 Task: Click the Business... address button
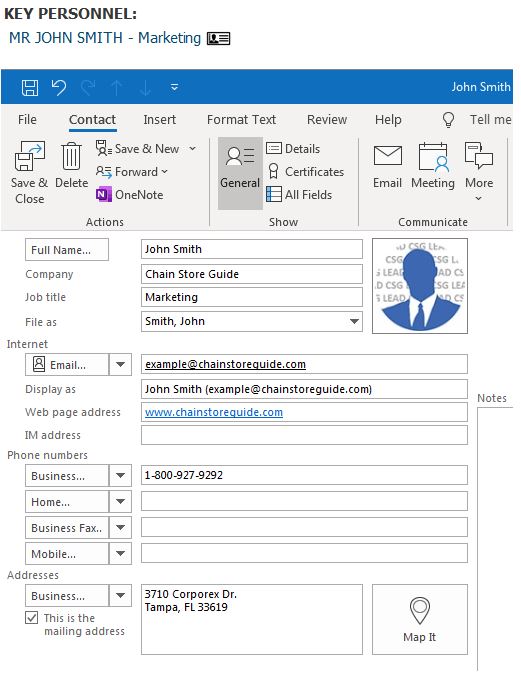click(x=67, y=596)
